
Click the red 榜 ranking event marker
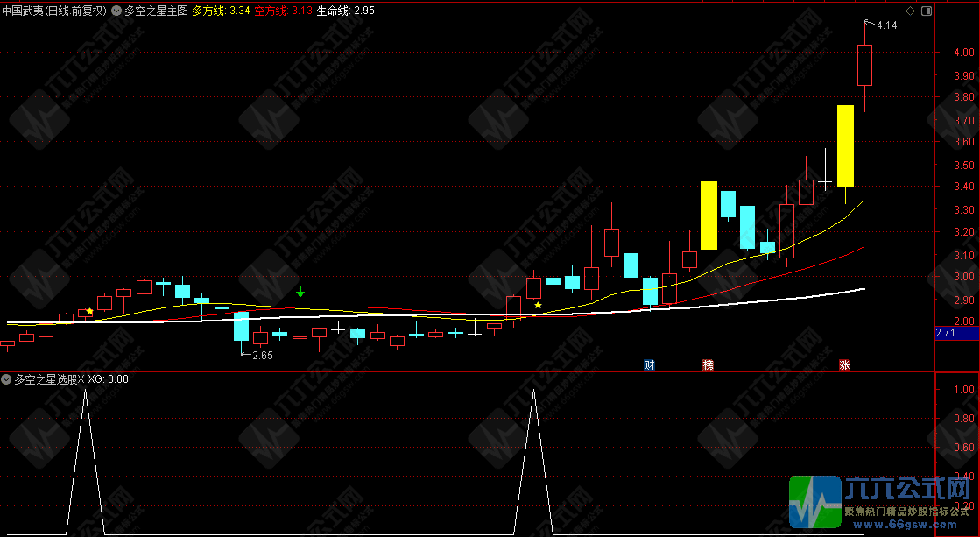click(708, 364)
